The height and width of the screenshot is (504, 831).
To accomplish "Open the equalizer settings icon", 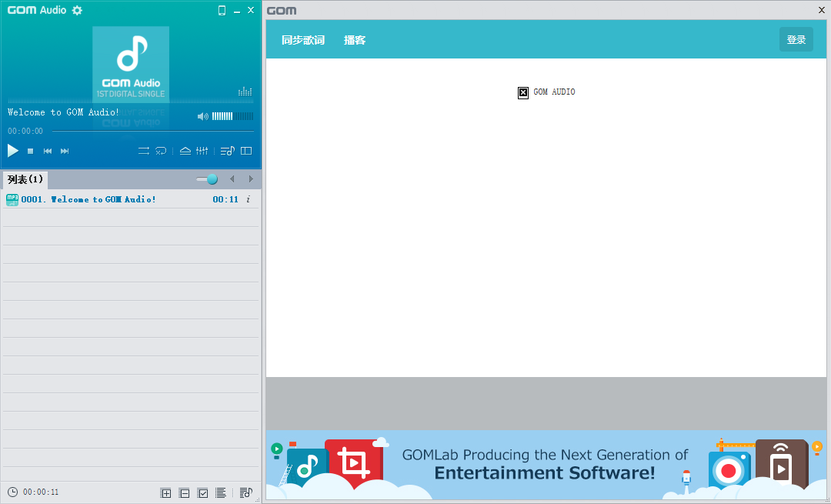I will (202, 151).
